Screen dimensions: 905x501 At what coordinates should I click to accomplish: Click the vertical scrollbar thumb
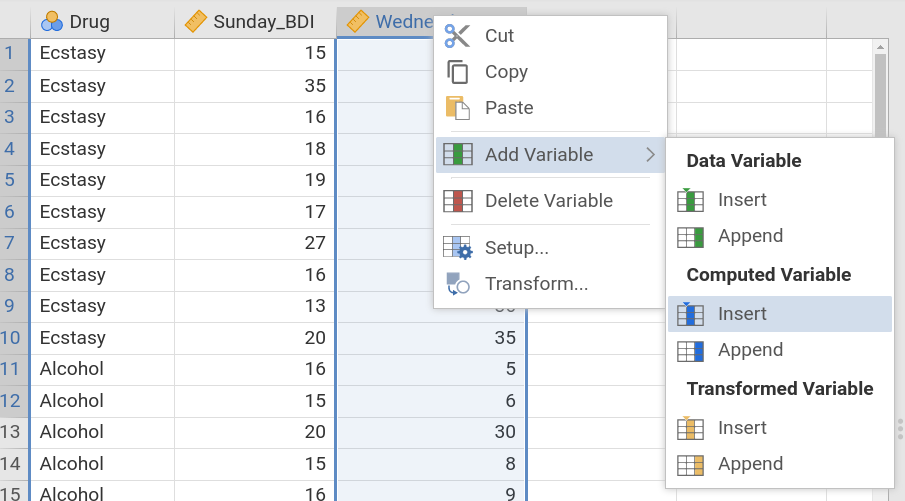(x=880, y=95)
